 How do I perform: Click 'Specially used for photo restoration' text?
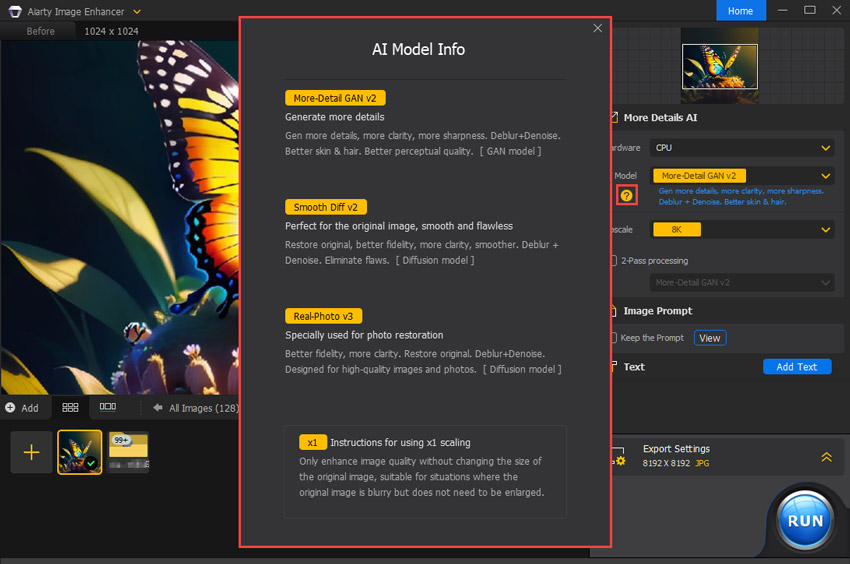point(364,335)
